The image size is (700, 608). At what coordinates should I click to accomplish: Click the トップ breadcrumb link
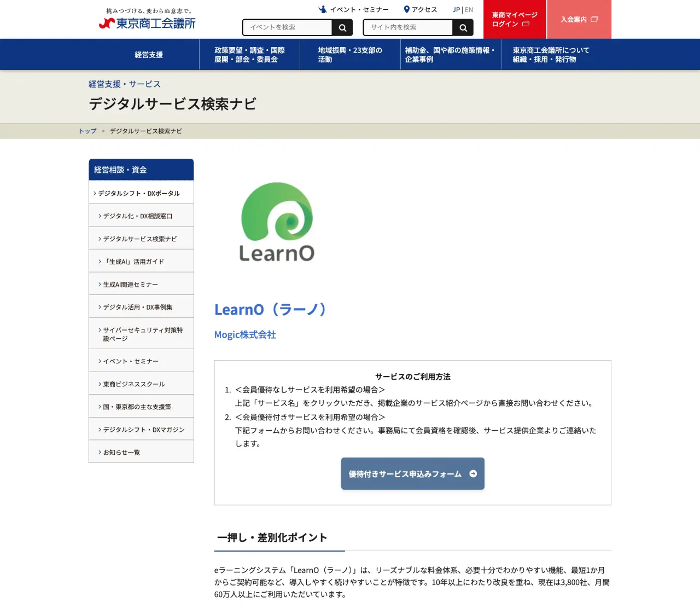click(x=87, y=131)
